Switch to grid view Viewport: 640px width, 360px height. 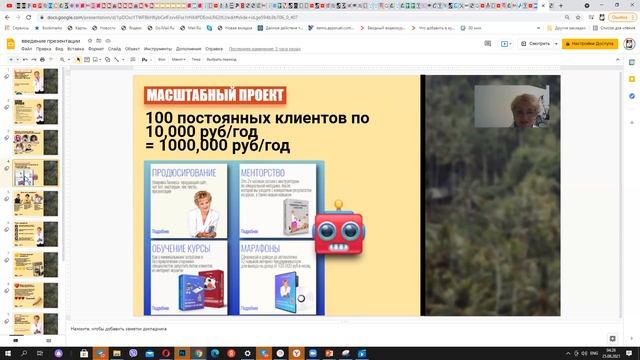coord(49,340)
